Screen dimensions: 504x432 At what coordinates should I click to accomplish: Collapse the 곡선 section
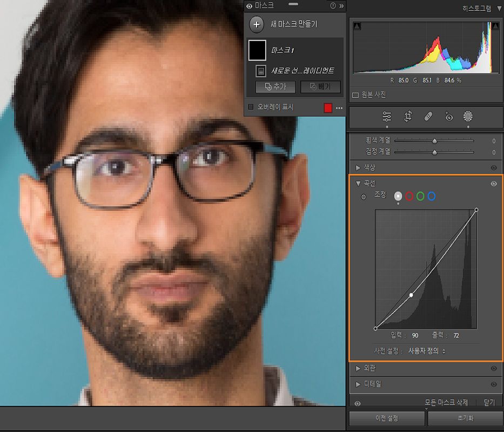(x=358, y=184)
